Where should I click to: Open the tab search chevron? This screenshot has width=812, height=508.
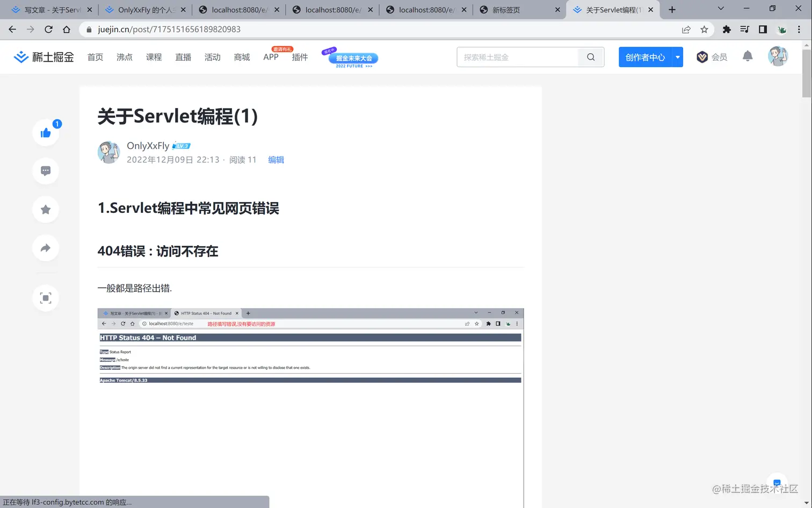721,9
